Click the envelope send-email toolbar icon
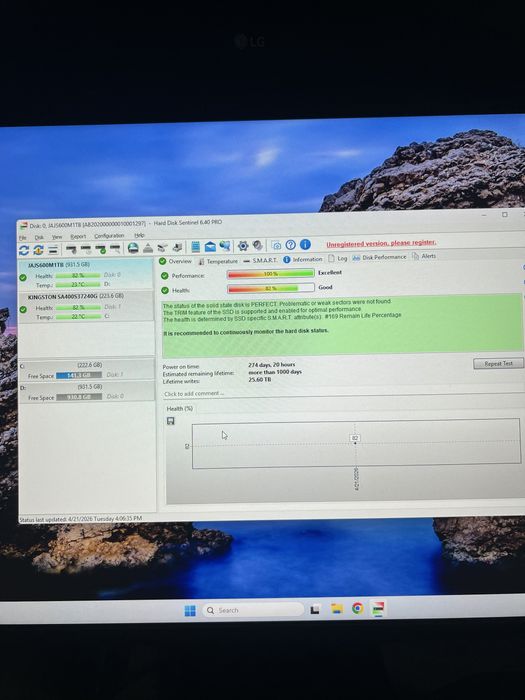Viewport: 525px width, 700px height. tap(210, 246)
